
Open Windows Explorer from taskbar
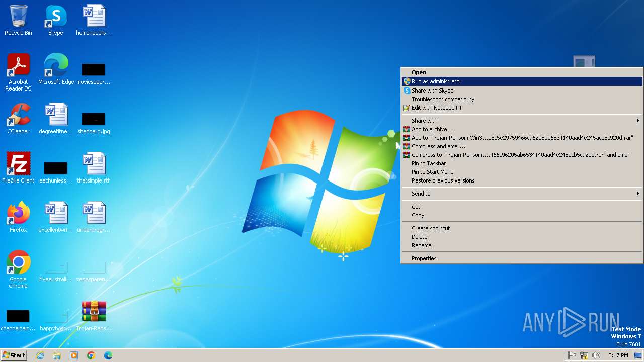(x=57, y=355)
